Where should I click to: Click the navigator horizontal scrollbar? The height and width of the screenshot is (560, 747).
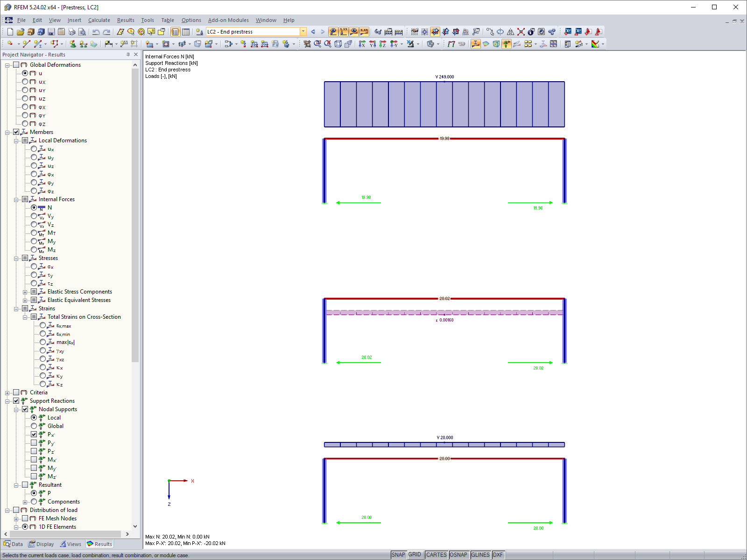coord(65,534)
